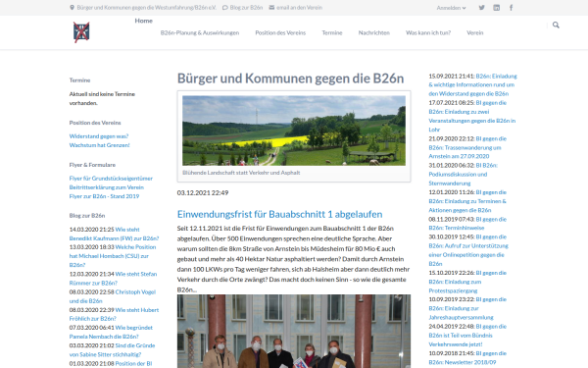This screenshot has width=588, height=368.
Task: Click the Position des Vereins sidebar heading
Action: tap(95, 123)
